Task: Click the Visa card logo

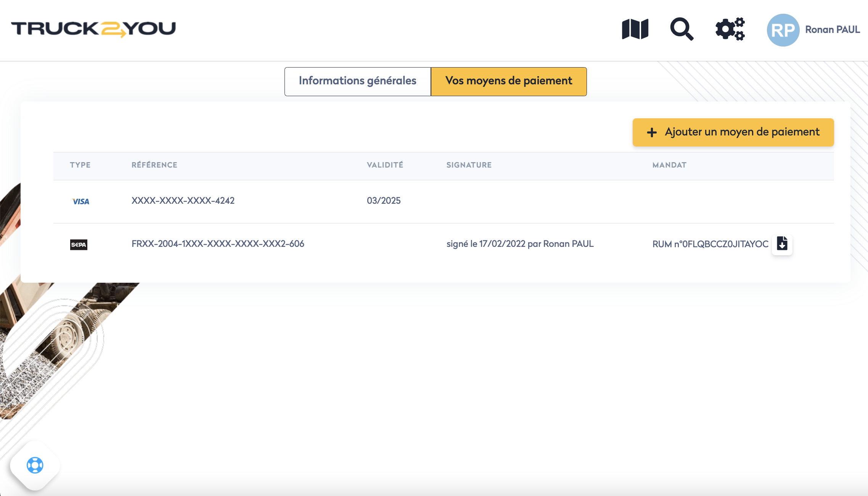Action: point(80,201)
